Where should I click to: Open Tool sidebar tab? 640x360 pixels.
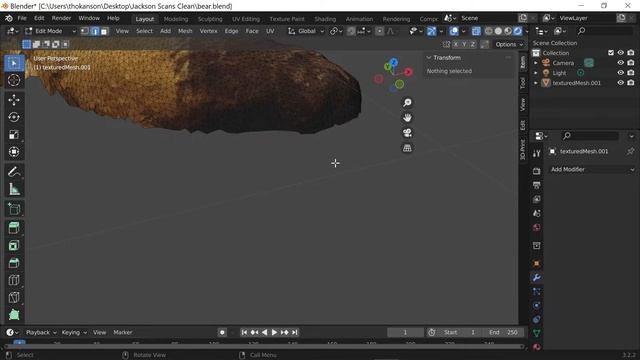coord(523,83)
